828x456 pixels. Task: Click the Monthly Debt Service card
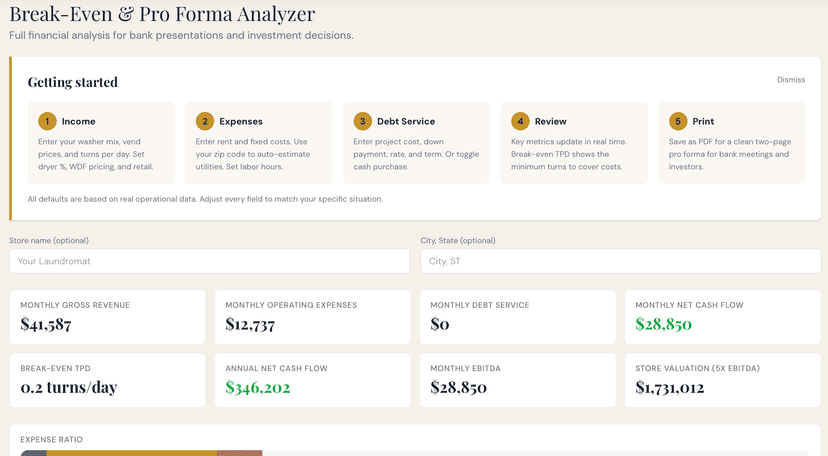tap(517, 317)
